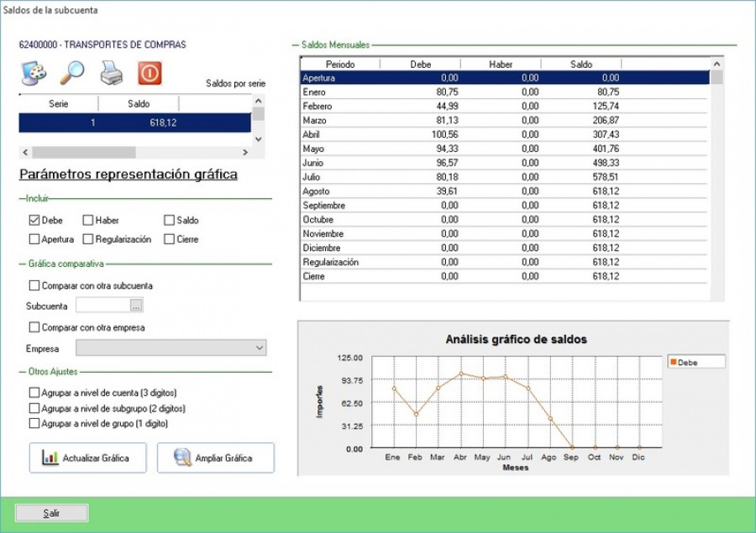Check Agrupar a nivel de grupo

pos(34,424)
